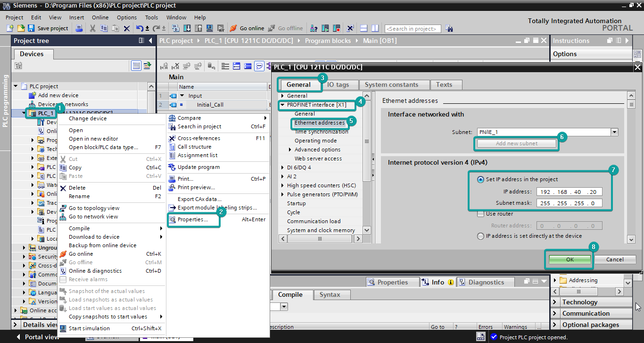Collapse the PLC_1 device node
This screenshot has width=644, height=343.
(x=25, y=113)
